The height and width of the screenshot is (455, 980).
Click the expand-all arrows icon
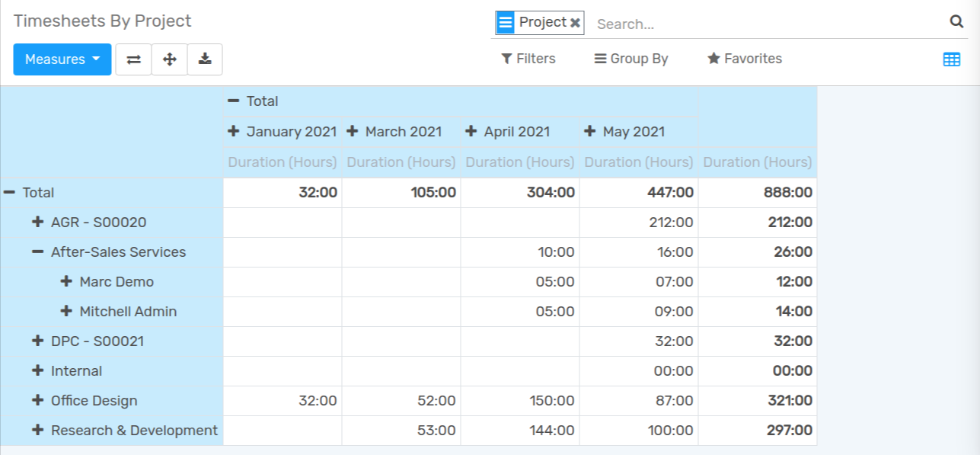coord(169,59)
